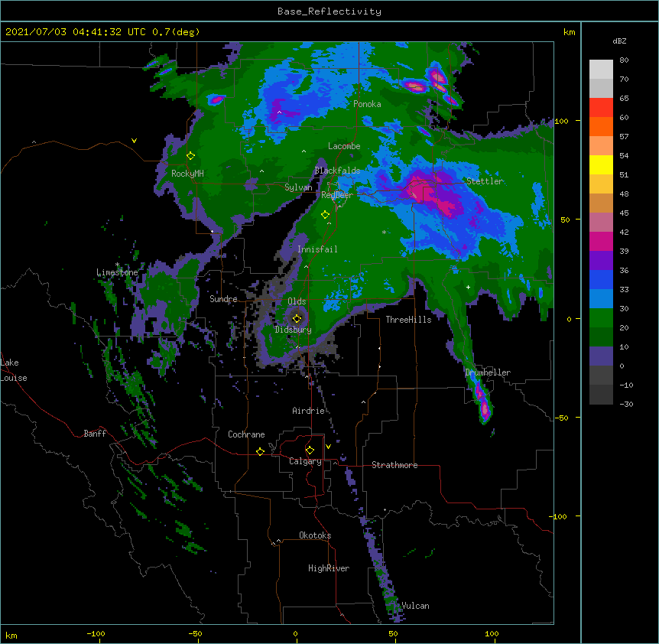This screenshot has height=644, width=659.
Task: Click the Sundre label
Action: click(223, 299)
